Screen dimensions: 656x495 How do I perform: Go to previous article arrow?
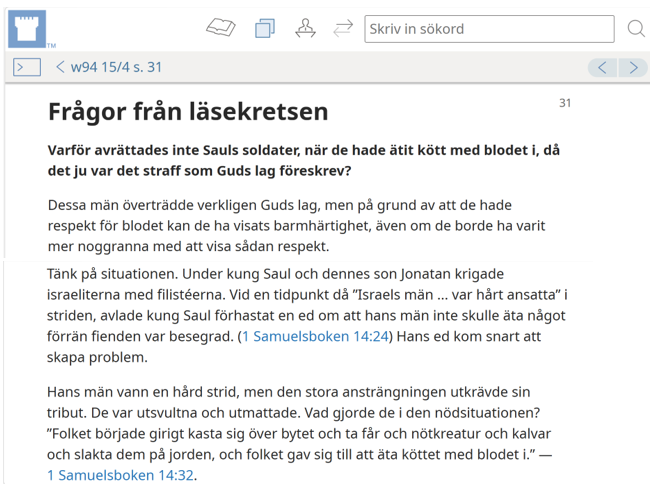602,67
